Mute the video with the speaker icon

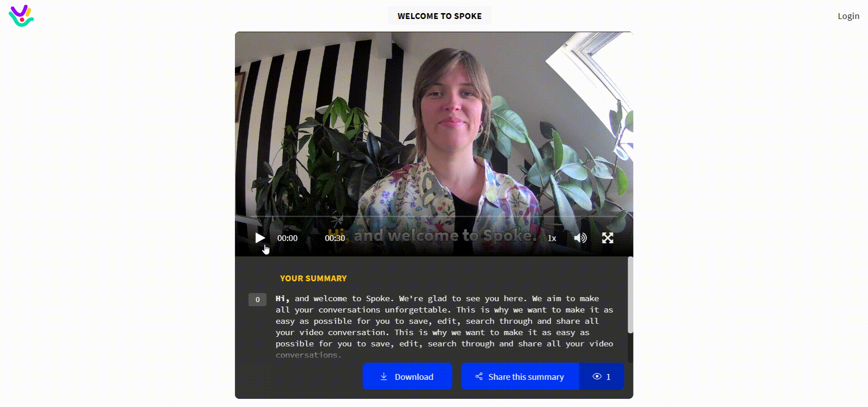pyautogui.click(x=580, y=238)
